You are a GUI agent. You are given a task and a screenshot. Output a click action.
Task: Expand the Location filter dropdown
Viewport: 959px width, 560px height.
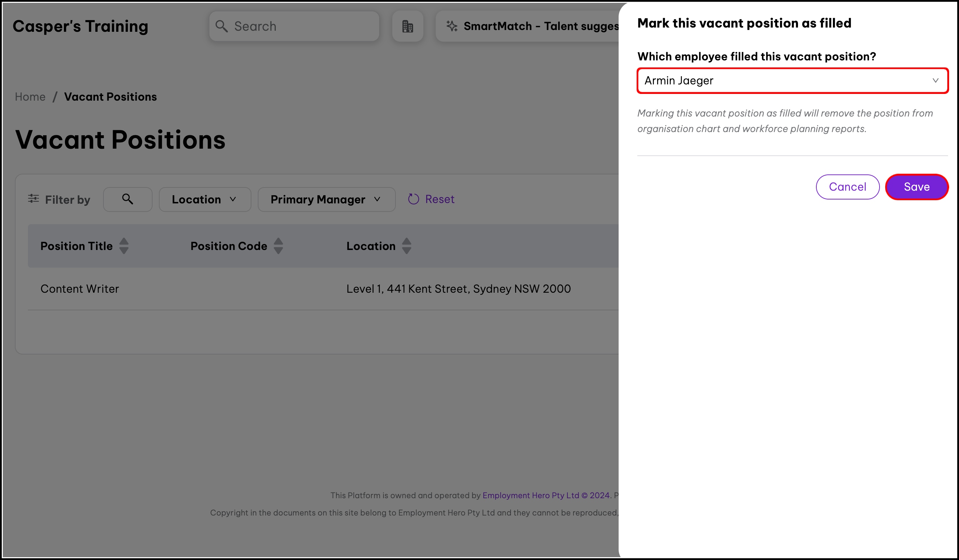[x=205, y=199]
